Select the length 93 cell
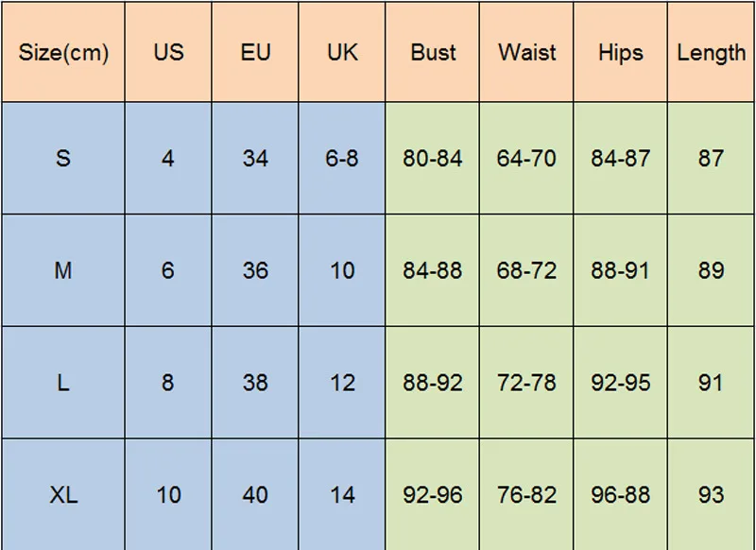Screen dimensions: 756x550 click(x=711, y=494)
